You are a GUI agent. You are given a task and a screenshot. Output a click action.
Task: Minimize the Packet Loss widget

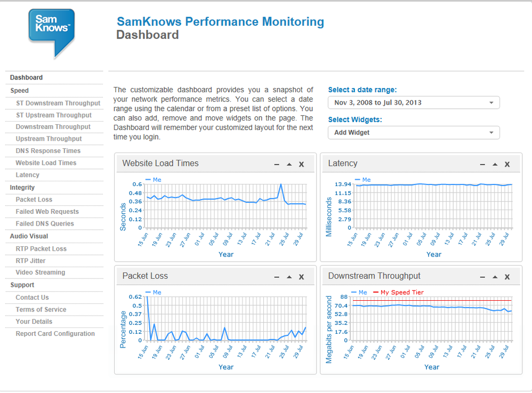pyautogui.click(x=277, y=277)
